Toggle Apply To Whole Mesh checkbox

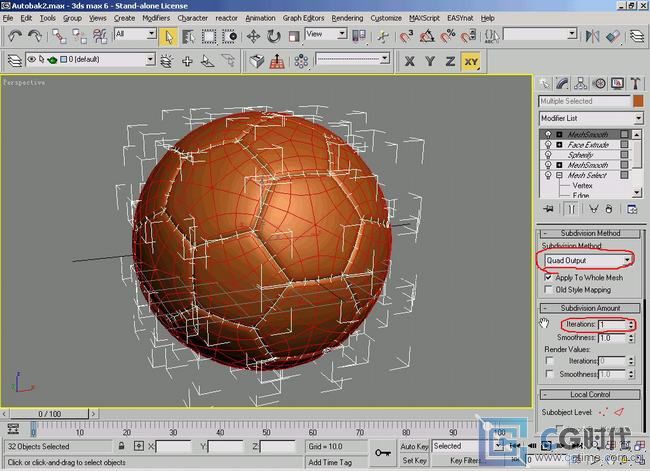548,277
